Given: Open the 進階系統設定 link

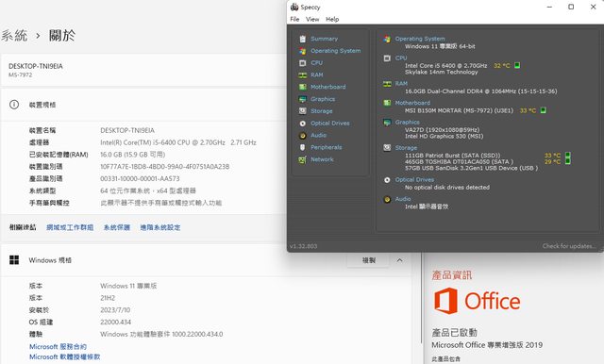Looking at the screenshot, I should (160, 227).
